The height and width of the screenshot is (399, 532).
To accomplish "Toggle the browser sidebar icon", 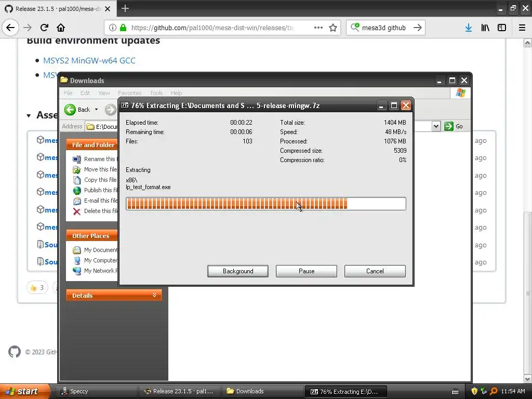I will tap(502, 28).
